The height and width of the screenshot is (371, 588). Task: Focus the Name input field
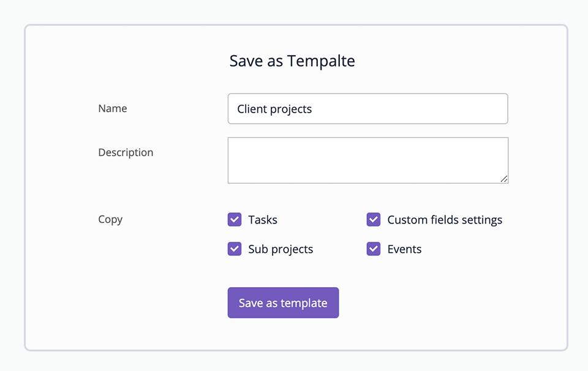(x=368, y=109)
